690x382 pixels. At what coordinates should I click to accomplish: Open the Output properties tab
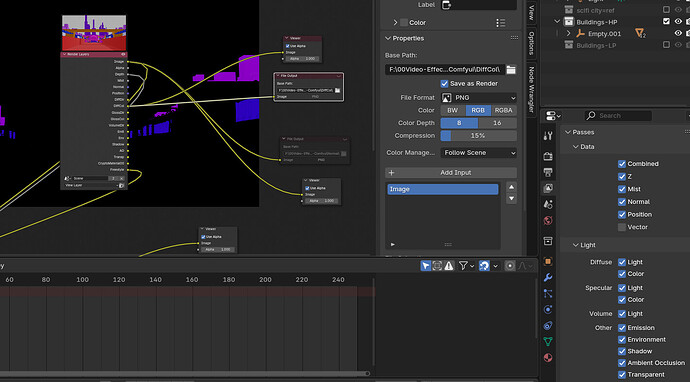548,172
